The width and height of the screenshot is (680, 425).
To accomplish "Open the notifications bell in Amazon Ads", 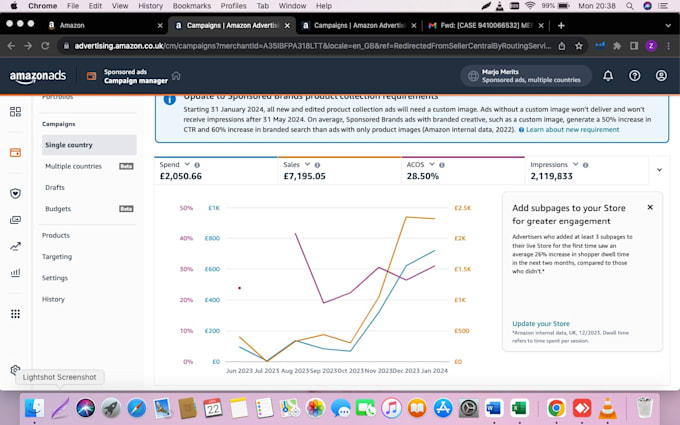I will click(608, 76).
